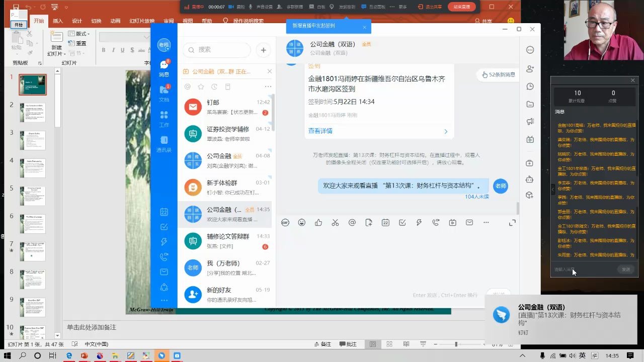Click the mail envelope icon in chat toolbar
Screen dimensions: 644x362
469,223
